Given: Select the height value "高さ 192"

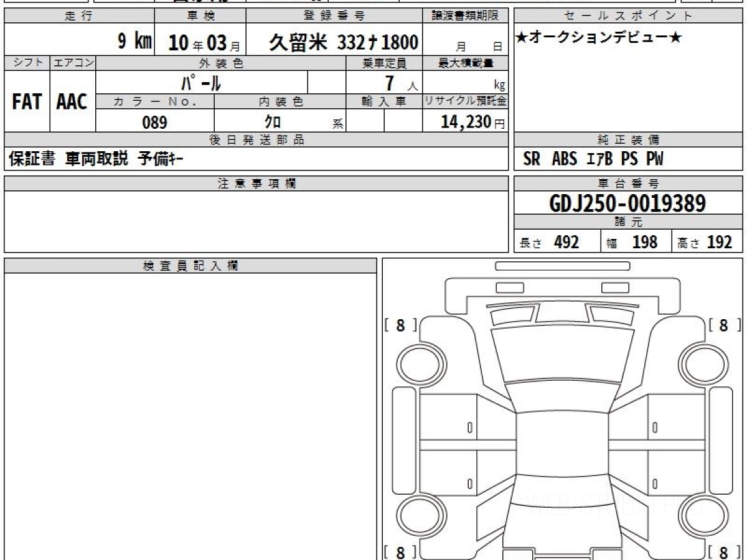Looking at the screenshot, I should point(705,242).
